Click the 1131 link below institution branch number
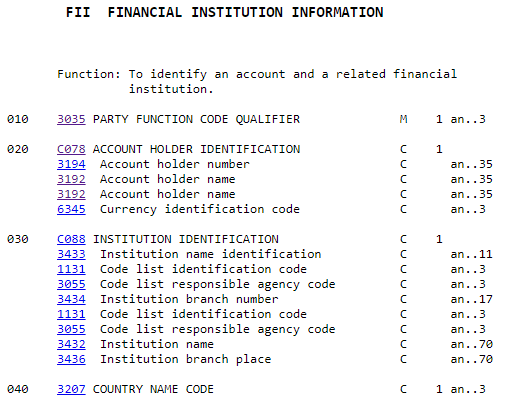514x415 pixels. (71, 314)
